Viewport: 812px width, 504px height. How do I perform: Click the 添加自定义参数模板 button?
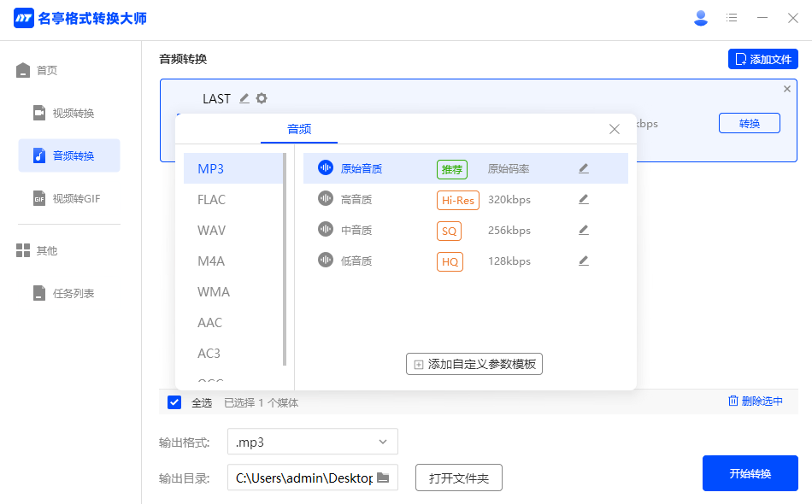474,364
